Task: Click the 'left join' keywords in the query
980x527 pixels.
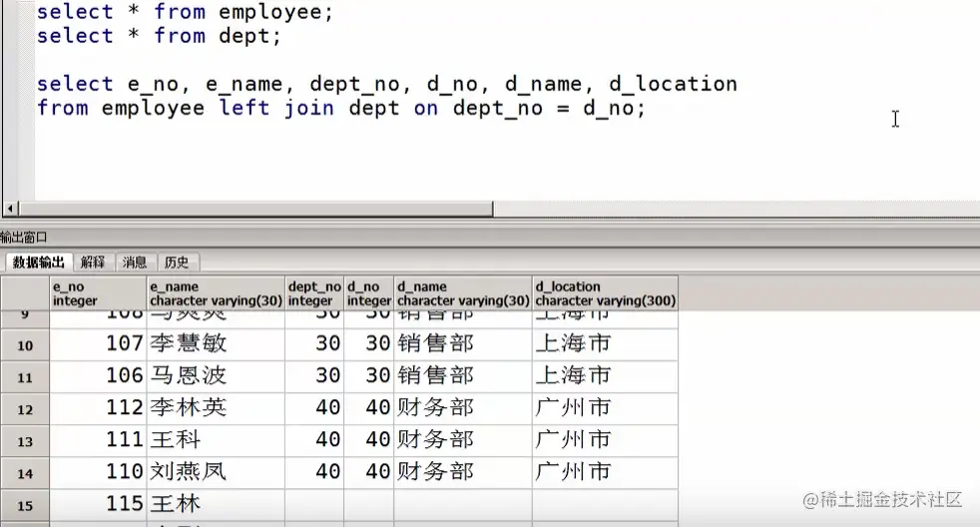Action: tap(276, 108)
